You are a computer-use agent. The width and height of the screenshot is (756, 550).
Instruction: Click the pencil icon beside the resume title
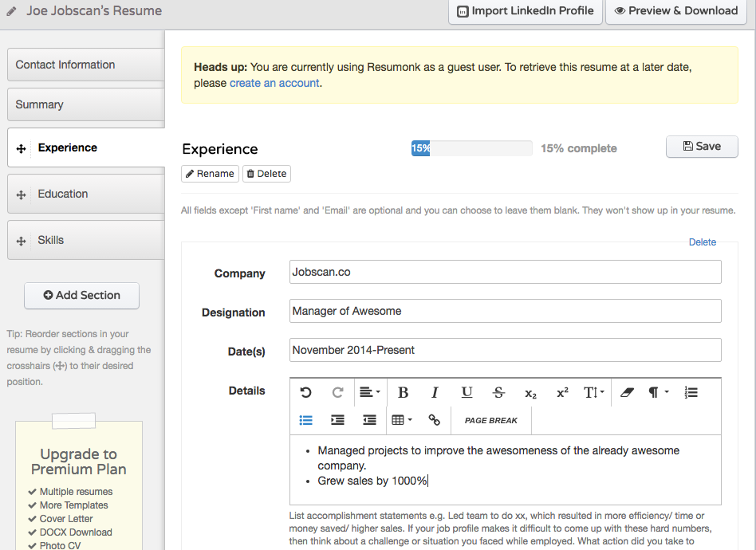pos(12,11)
